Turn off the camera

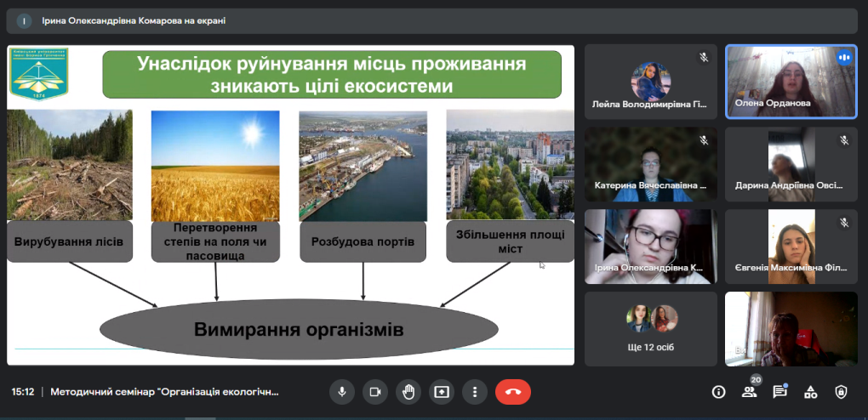coord(374,392)
